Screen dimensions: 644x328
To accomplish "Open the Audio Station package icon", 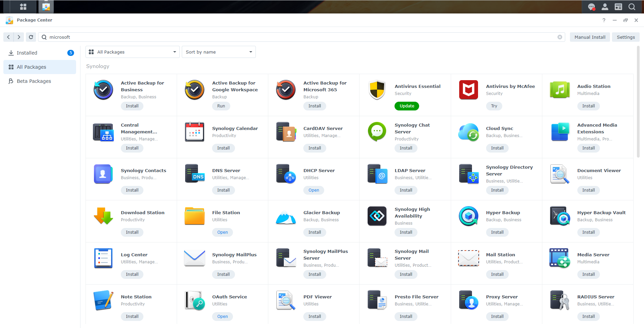I will pos(560,90).
